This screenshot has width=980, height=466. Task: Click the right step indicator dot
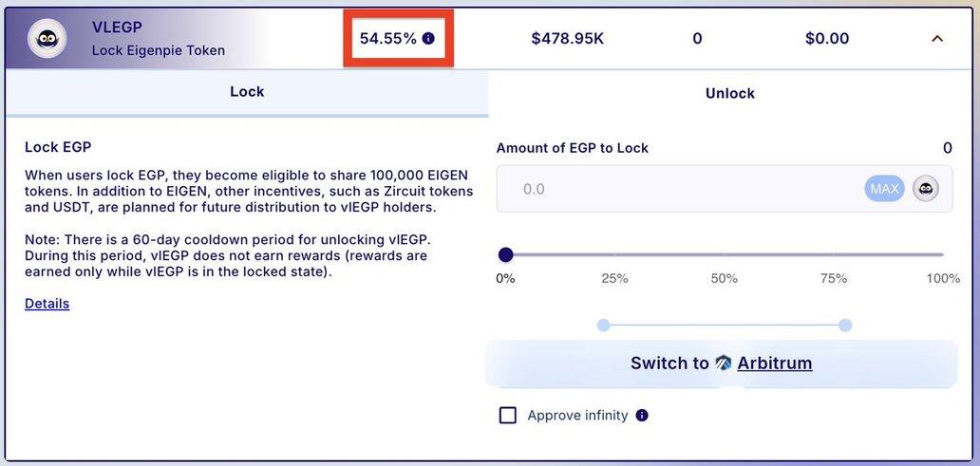pos(845,326)
